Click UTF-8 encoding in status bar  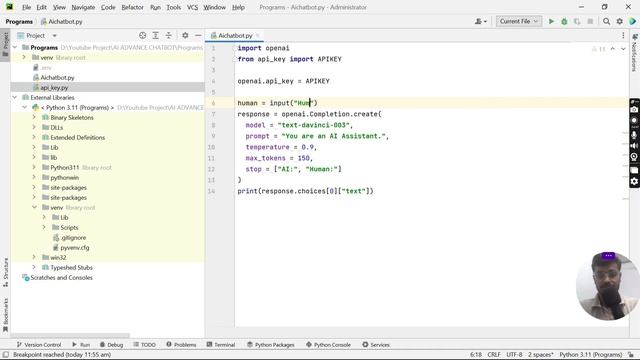tap(514, 355)
